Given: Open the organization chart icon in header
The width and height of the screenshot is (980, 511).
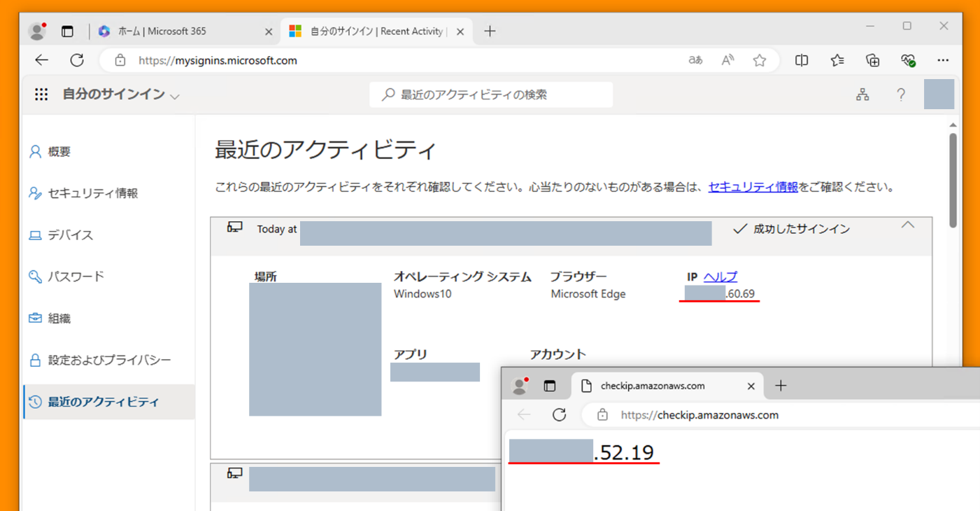Looking at the screenshot, I should (862, 94).
